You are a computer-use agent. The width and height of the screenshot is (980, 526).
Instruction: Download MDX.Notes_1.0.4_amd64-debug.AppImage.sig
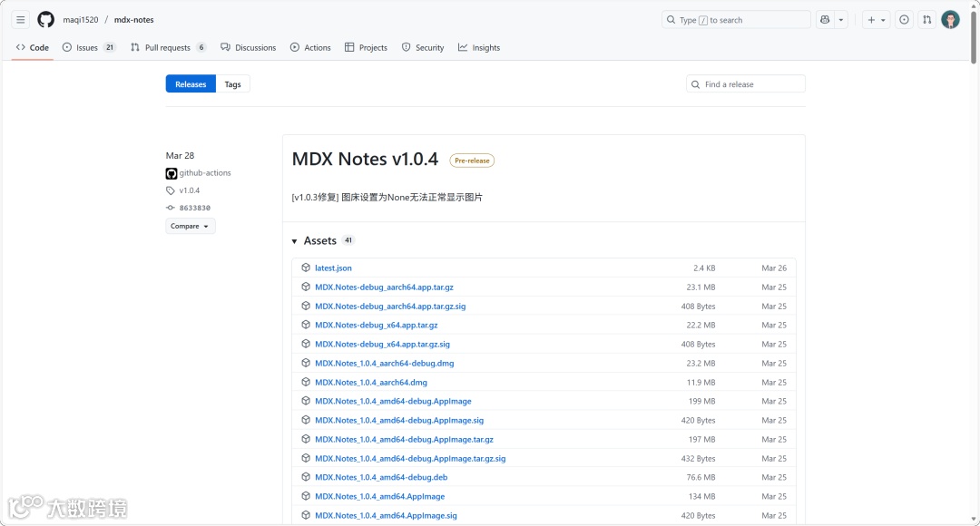(x=399, y=421)
